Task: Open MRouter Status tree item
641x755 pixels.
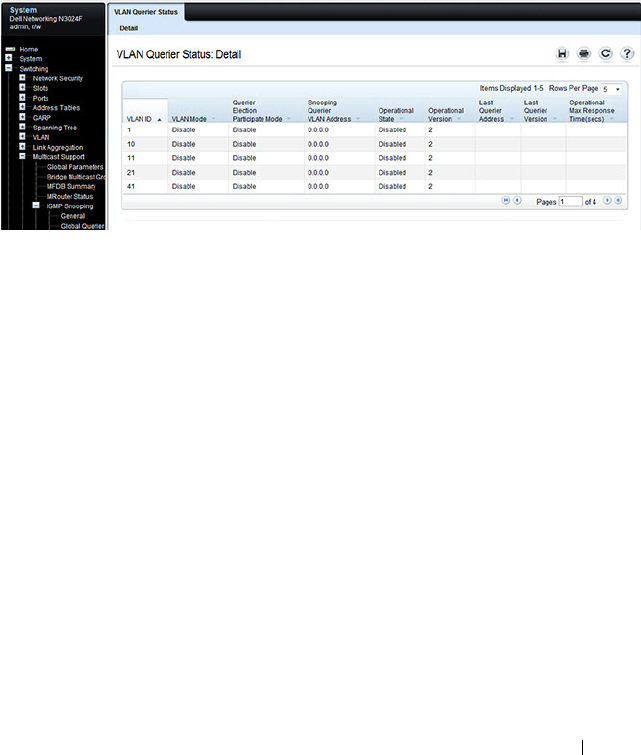Action: coord(69,196)
